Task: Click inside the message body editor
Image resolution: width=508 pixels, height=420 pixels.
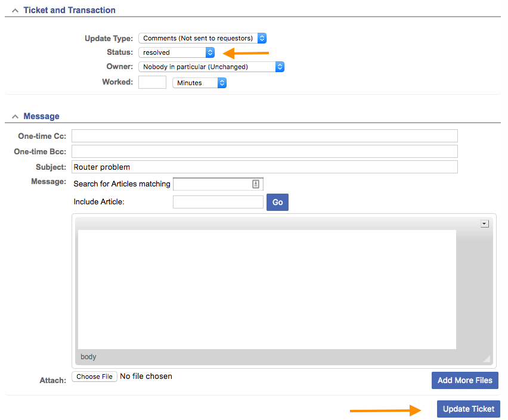Action: point(267,289)
